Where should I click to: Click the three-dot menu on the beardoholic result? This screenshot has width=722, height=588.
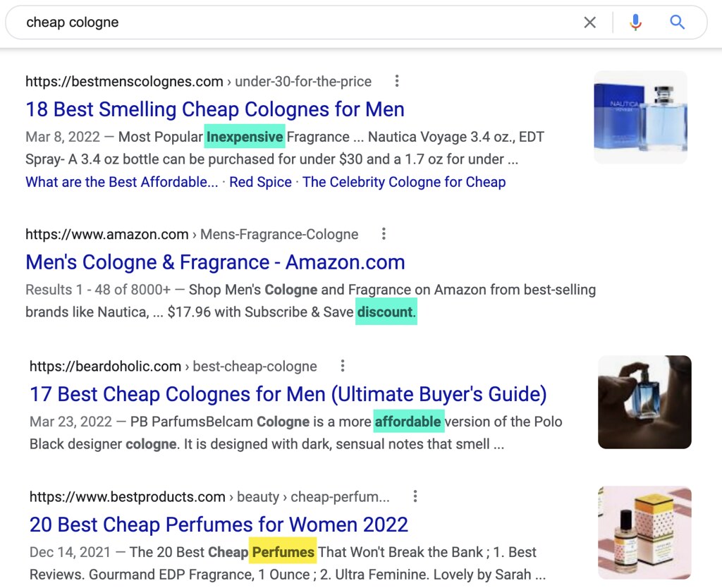click(343, 366)
